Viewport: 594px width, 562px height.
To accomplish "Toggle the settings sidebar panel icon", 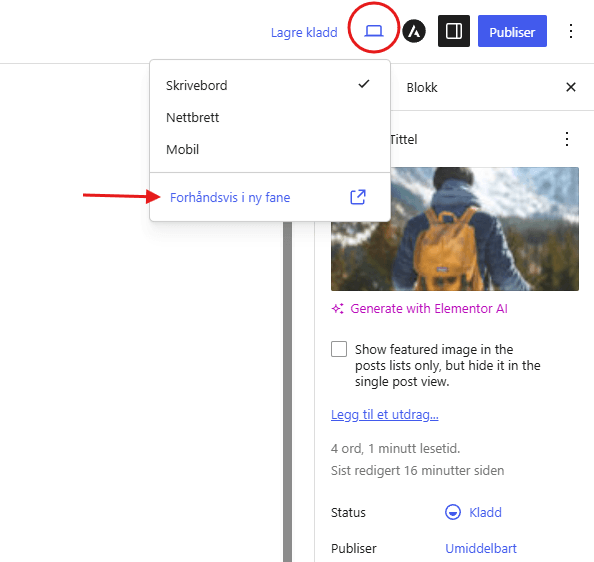I will point(454,31).
